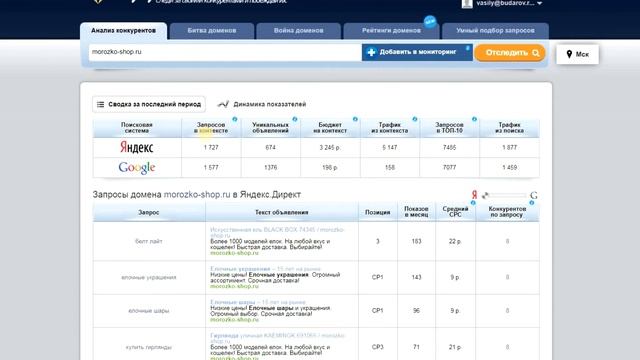Click Yandex TOP-10 value 7486
The width and height of the screenshot is (640, 360).
(x=449, y=147)
